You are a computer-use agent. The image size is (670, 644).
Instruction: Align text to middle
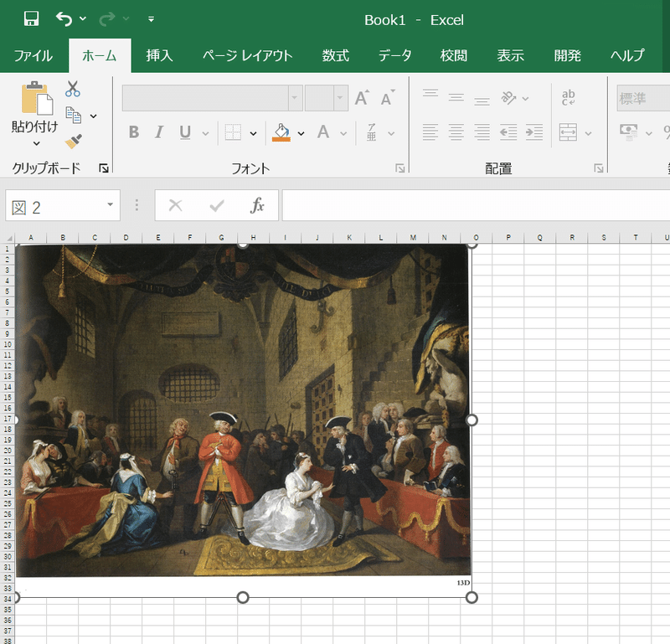point(456,98)
